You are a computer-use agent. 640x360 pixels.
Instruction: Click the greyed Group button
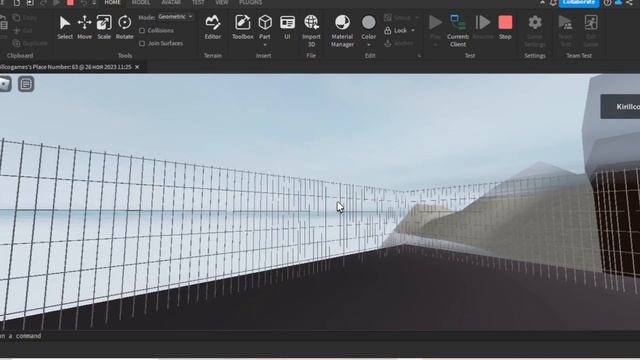(x=398, y=18)
